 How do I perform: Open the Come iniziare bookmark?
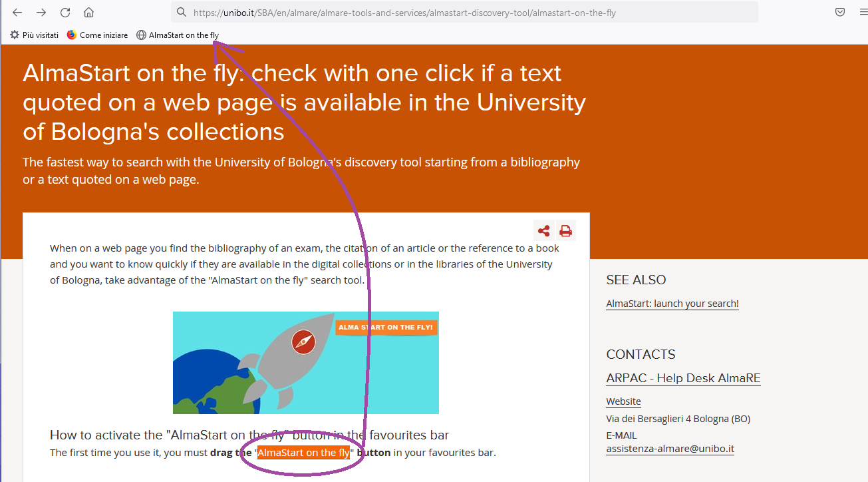pos(98,35)
